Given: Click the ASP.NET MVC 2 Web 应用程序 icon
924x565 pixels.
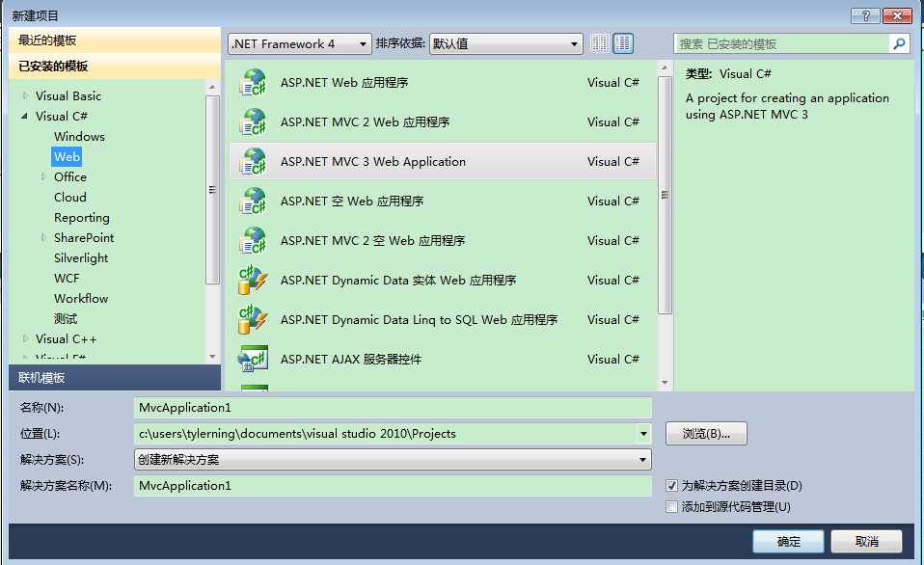Looking at the screenshot, I should pos(253,121).
